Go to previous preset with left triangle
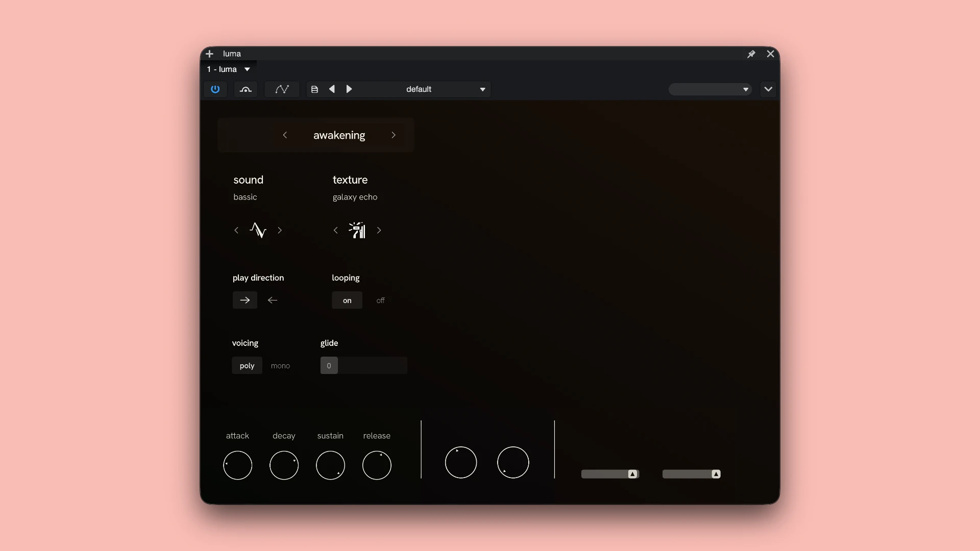Viewport: 980px width, 551px height. pos(332,89)
